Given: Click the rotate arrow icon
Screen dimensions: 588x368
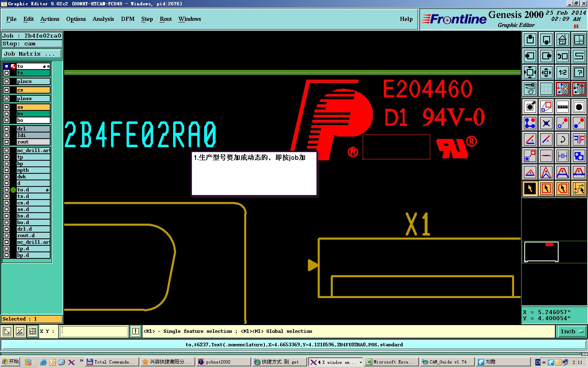Looking at the screenshot, I should (563, 139).
